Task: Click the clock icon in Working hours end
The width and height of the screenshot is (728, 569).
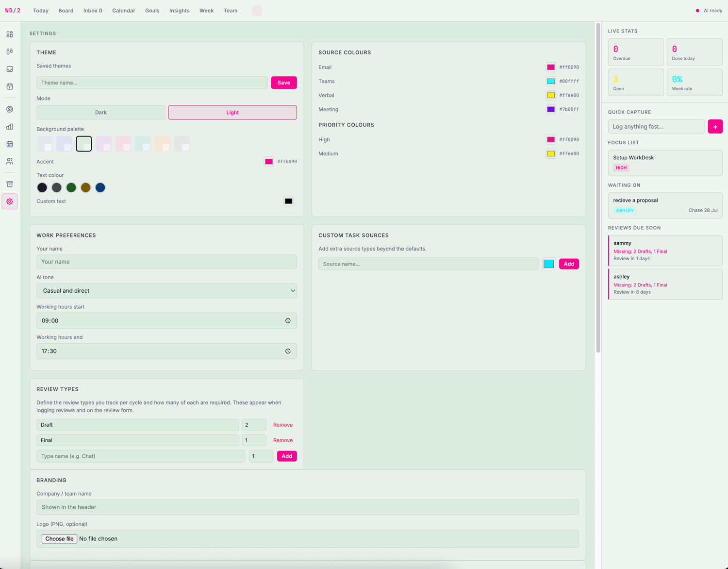Action: pos(288,351)
